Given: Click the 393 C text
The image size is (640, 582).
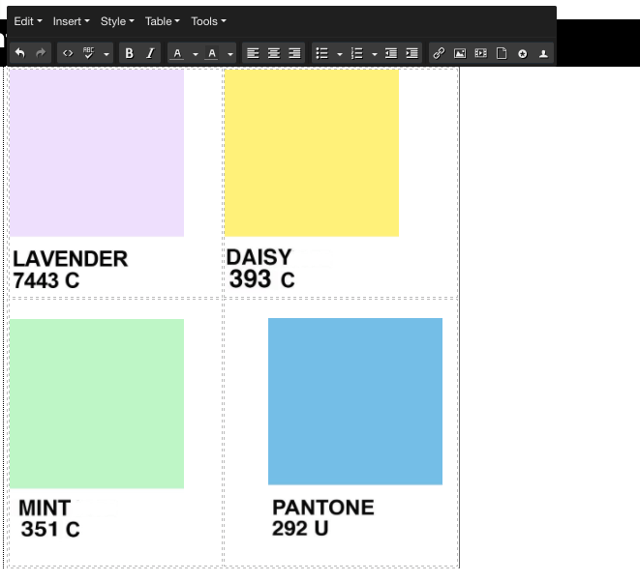Looking at the screenshot, I should coord(262,280).
